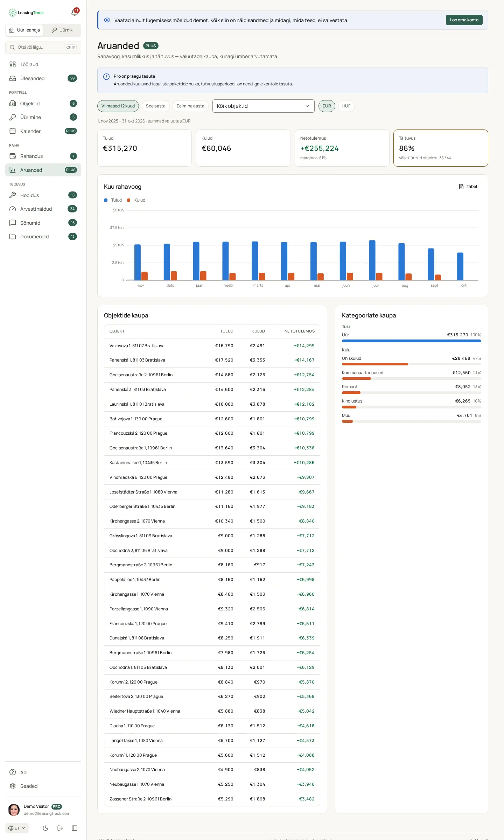This screenshot has width=504, height=840.
Task: Click the logout arrow icon
Action: tap(60, 828)
